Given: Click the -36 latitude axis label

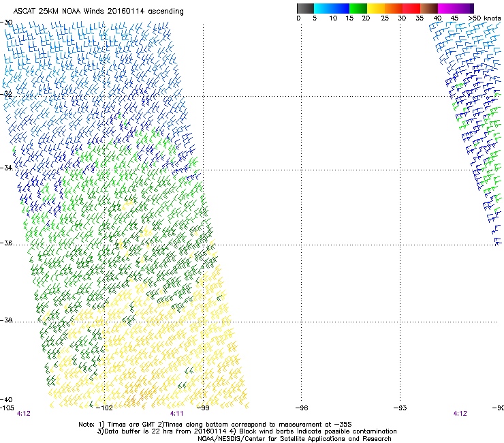Looking at the screenshot, I should [6, 243].
